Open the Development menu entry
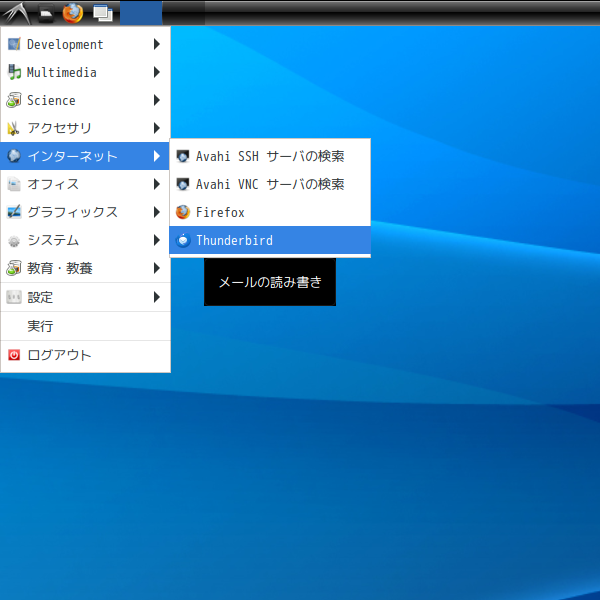This screenshot has height=600, width=600. pyautogui.click(x=85, y=44)
